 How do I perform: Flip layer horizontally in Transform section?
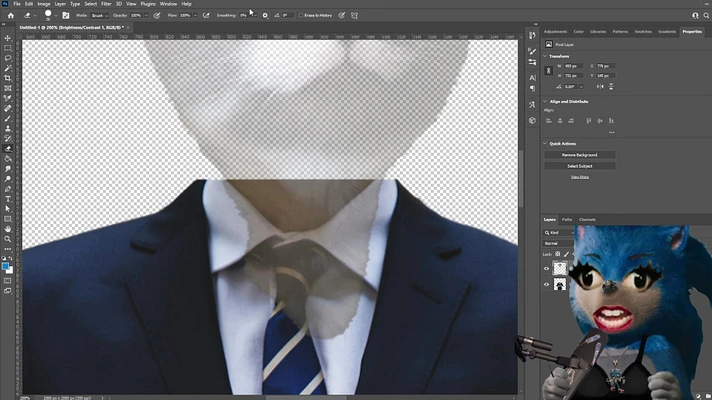tap(600, 86)
